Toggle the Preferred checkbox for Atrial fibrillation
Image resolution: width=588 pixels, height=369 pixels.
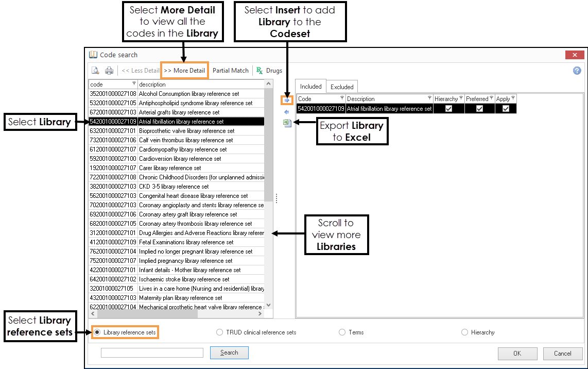[479, 108]
